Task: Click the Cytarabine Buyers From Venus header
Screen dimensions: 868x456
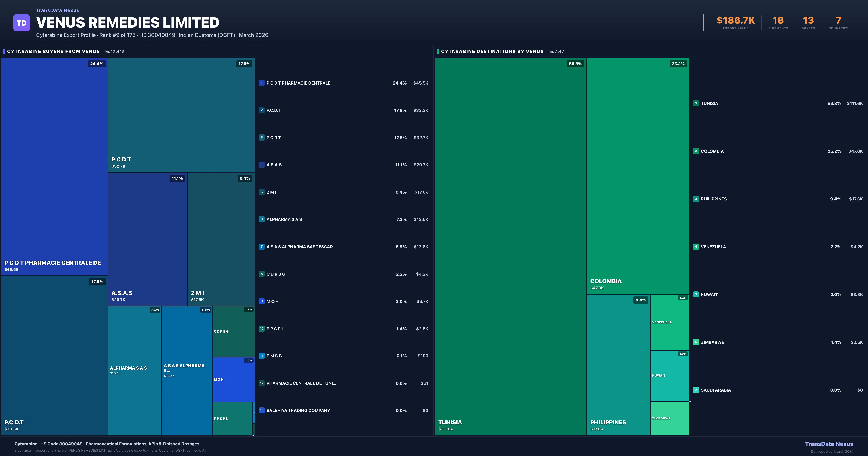Action: coord(54,51)
